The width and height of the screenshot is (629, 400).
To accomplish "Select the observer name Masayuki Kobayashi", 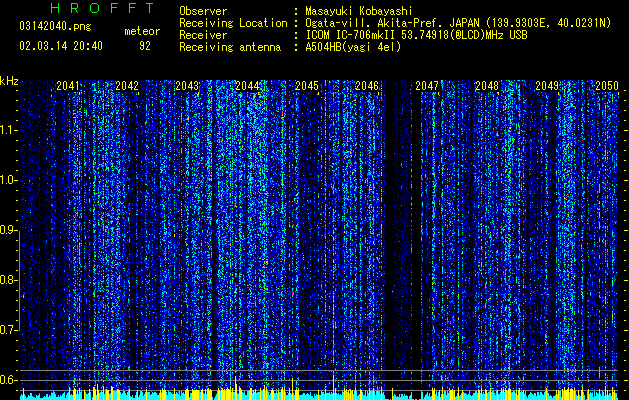I will click(x=359, y=11).
